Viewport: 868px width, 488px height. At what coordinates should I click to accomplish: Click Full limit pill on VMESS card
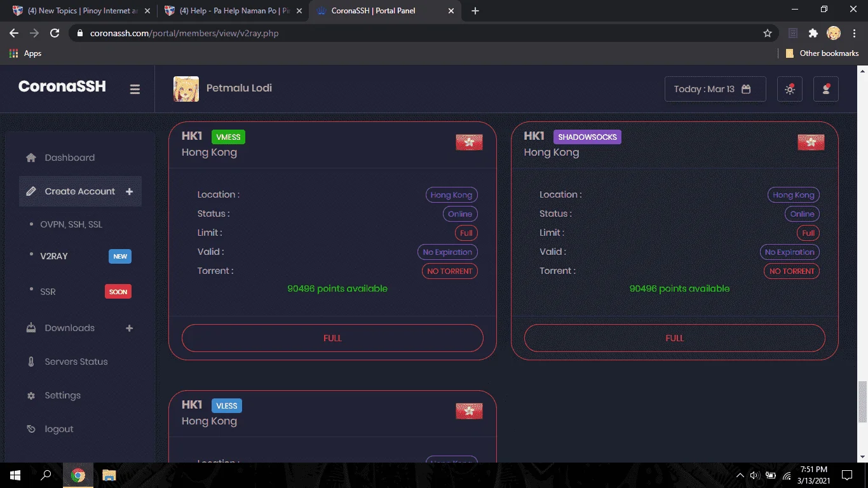466,233
